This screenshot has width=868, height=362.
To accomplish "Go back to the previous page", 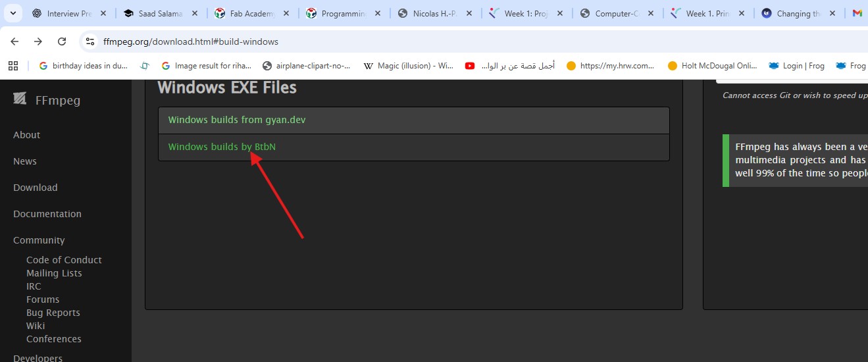I will pos(14,41).
